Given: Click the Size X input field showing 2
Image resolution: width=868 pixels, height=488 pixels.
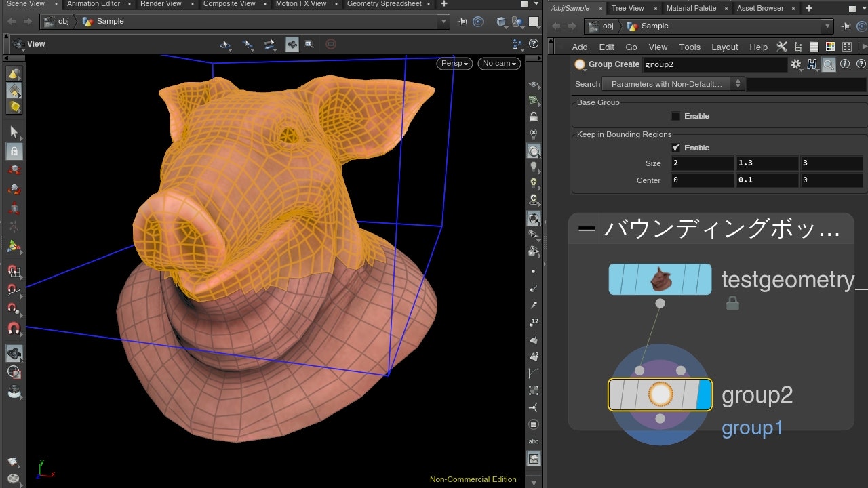Looking at the screenshot, I should [x=701, y=163].
